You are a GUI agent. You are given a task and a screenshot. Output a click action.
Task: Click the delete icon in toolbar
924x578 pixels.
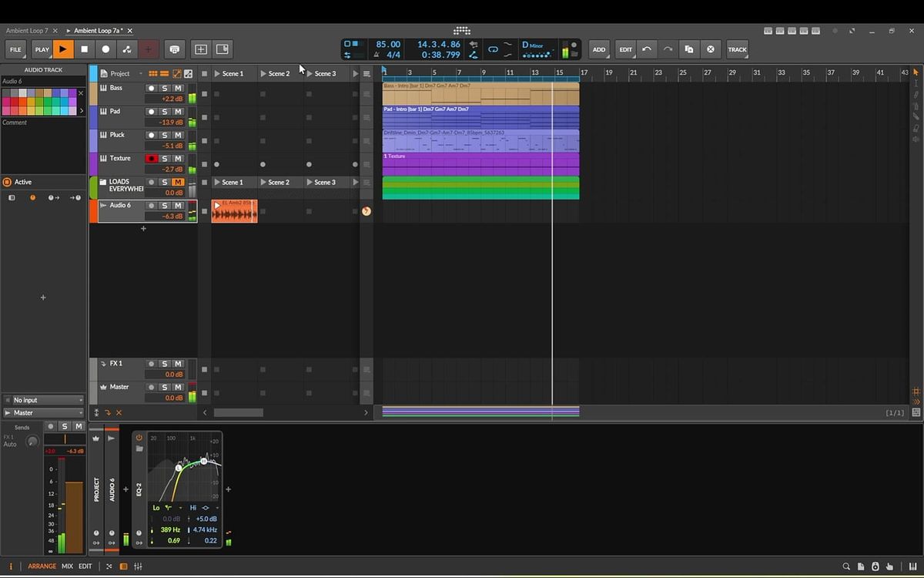(711, 49)
